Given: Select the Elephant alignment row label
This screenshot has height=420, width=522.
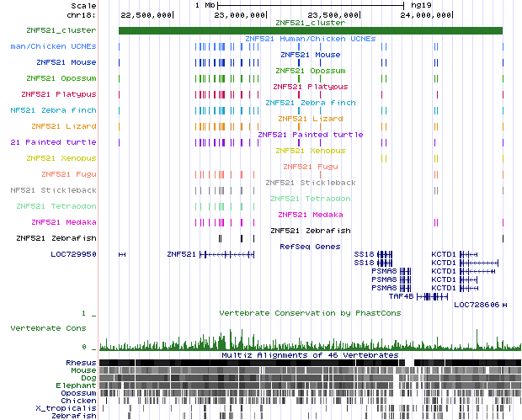Looking at the screenshot, I should click(x=77, y=385).
